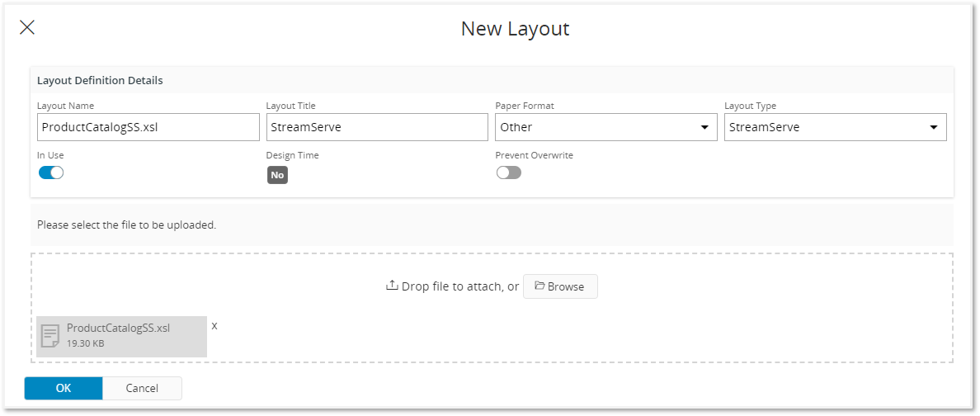The image size is (980, 416).
Task: Click the Layout Definition Details header
Action: 100,81
